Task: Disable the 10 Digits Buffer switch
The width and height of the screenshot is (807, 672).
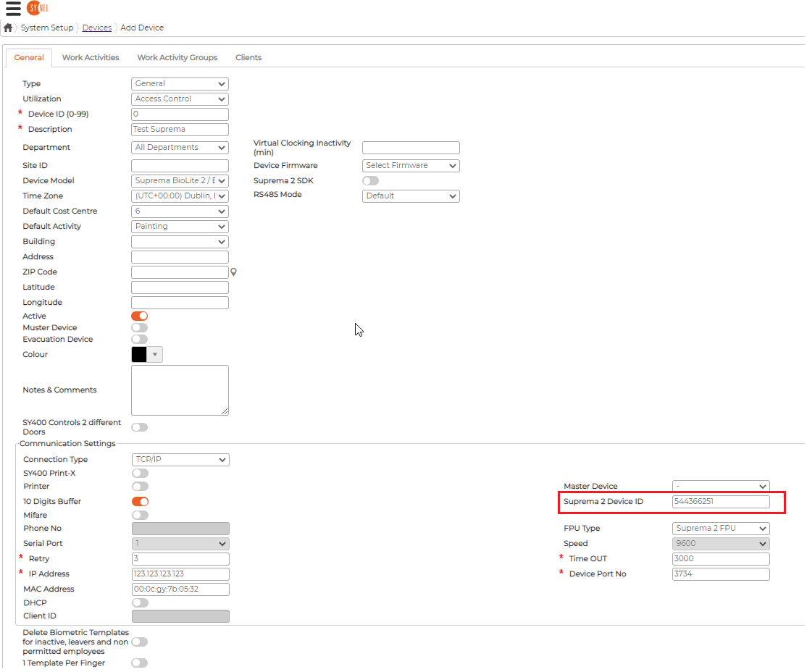Action: coord(140,501)
